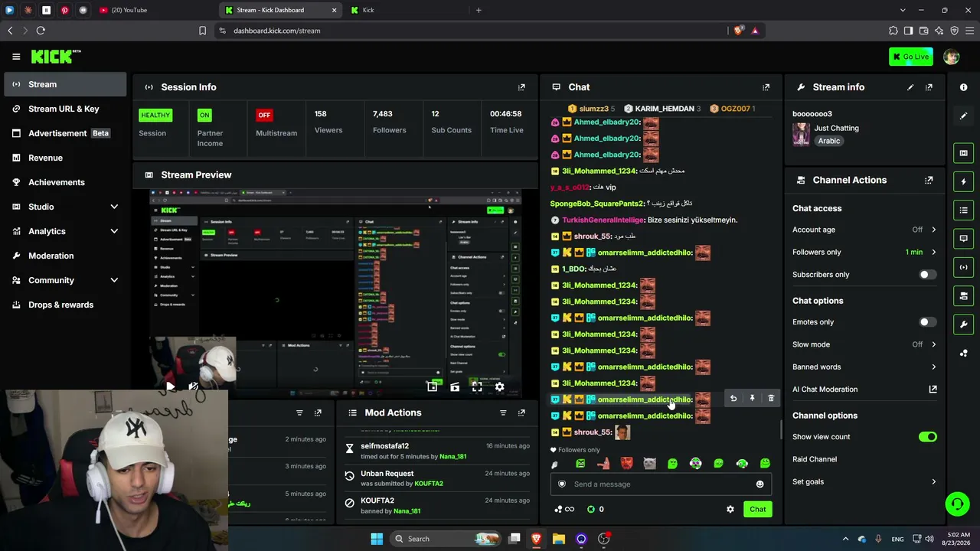Click the green Chat send button

757,509
